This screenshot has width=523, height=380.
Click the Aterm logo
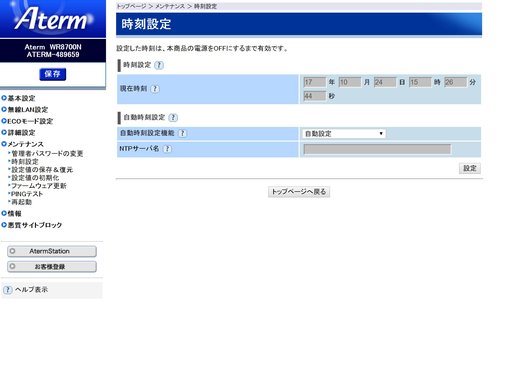[x=53, y=19]
